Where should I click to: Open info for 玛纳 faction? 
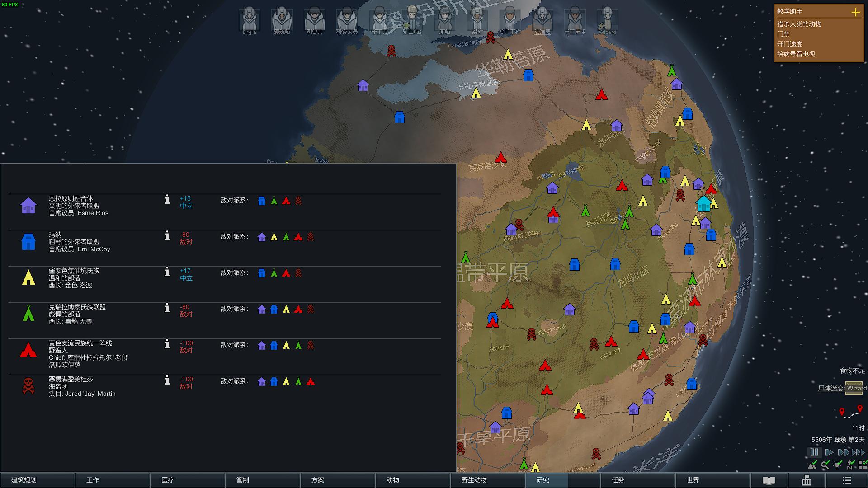(x=167, y=235)
